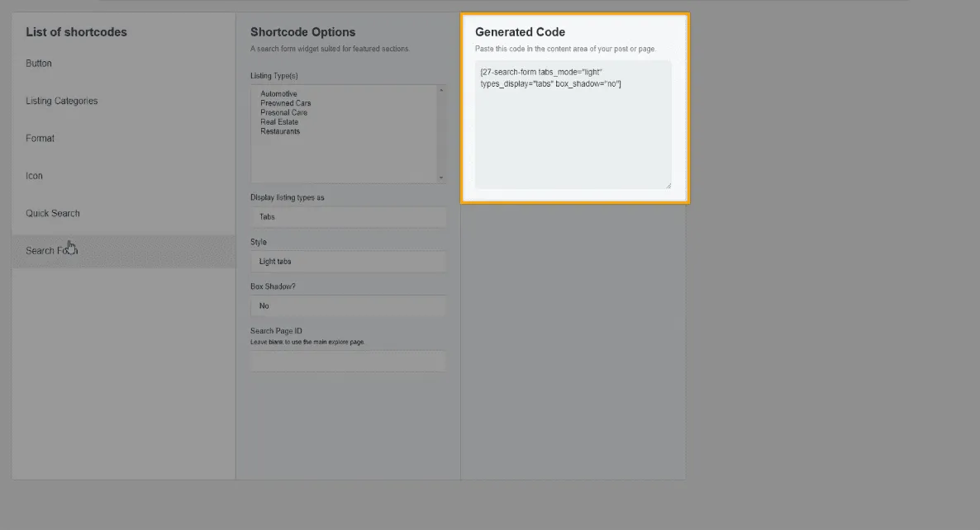Open the Display listing types as dropdown
This screenshot has height=530, width=980.
[348, 217]
